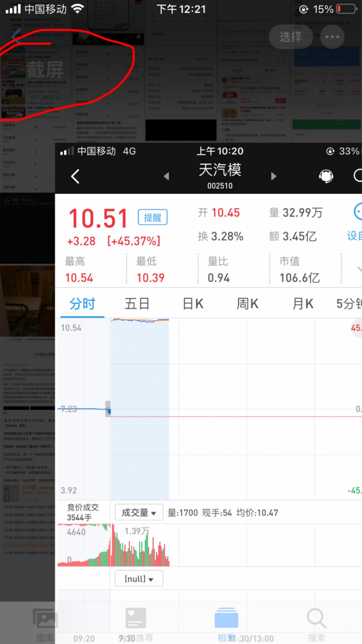Screen dimensions: 362x644
Task: Switch to the 日K tab
Action: [193, 304]
